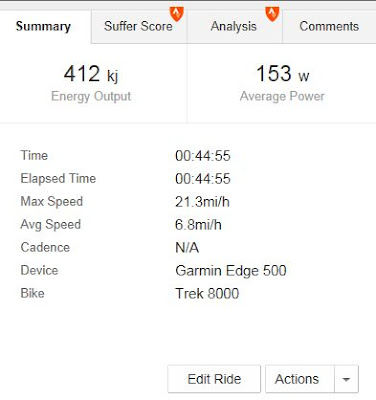This screenshot has width=376, height=400.
Task: Click the Trek 8000 bike name
Action: pos(207,293)
